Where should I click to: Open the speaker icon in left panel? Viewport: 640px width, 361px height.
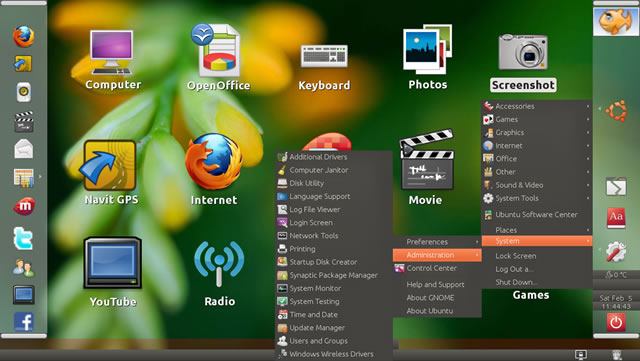click(24, 92)
